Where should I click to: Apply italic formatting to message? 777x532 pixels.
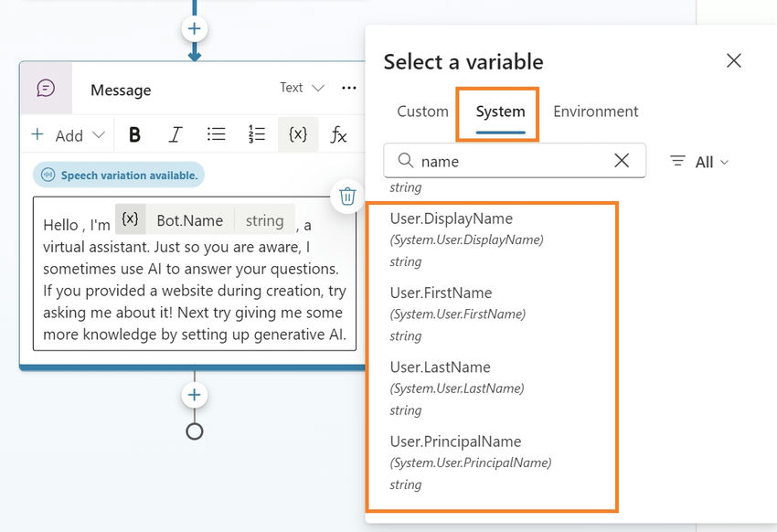click(175, 135)
